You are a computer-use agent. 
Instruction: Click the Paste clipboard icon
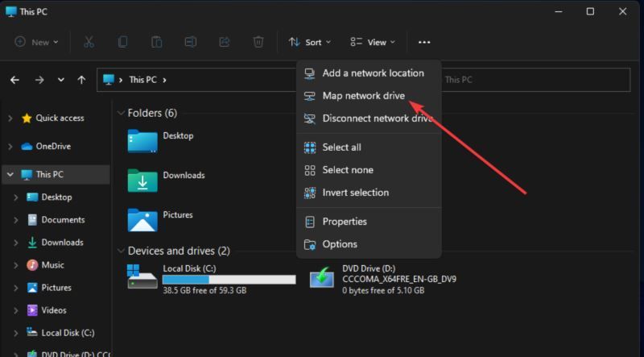pyautogui.click(x=157, y=42)
